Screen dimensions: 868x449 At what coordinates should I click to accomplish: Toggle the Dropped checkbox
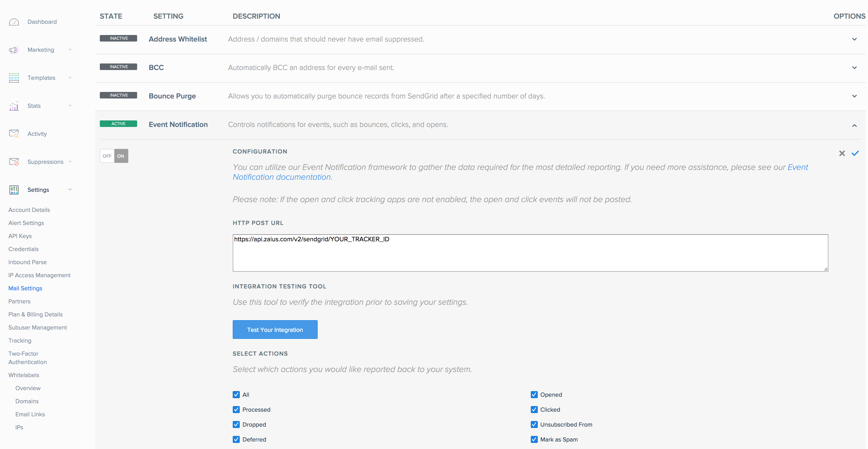click(236, 425)
